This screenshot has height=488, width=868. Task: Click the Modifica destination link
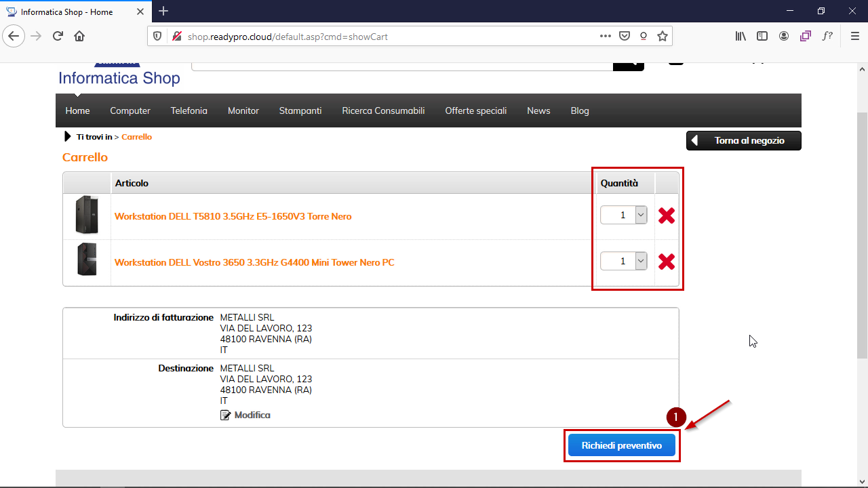click(252, 415)
